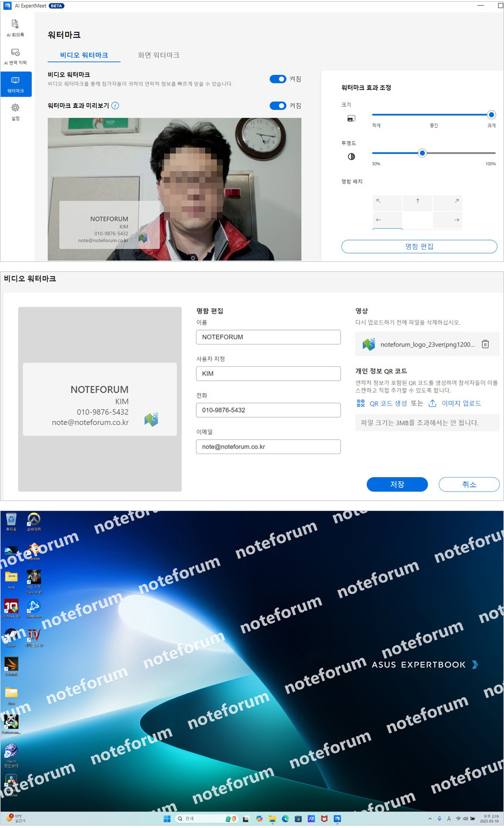Switch to the 화면 워터마크 tab

[x=158, y=55]
